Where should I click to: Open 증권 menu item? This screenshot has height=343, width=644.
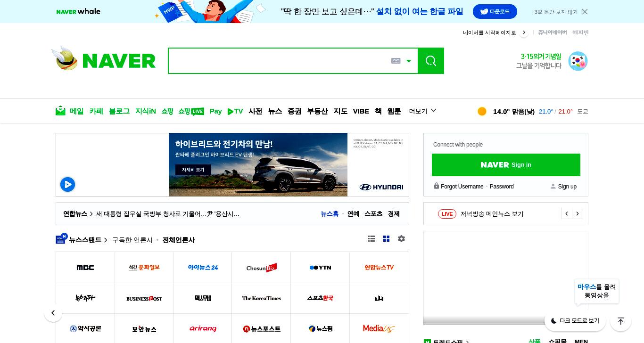[x=295, y=111]
